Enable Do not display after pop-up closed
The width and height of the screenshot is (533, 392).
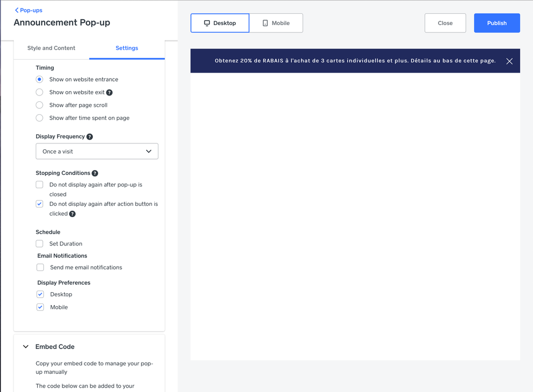click(x=39, y=185)
